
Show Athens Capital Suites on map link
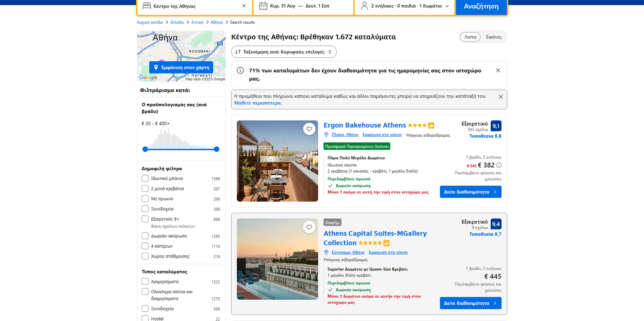388,253
